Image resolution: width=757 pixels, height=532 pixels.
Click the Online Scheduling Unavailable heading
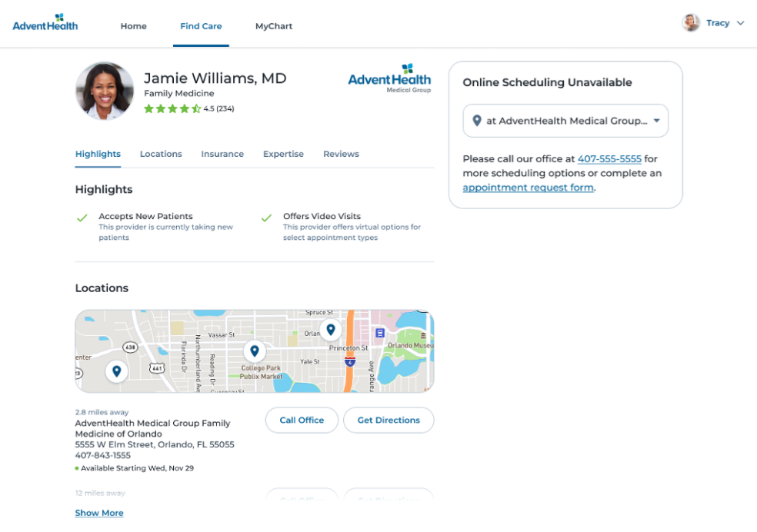pyautogui.click(x=547, y=82)
